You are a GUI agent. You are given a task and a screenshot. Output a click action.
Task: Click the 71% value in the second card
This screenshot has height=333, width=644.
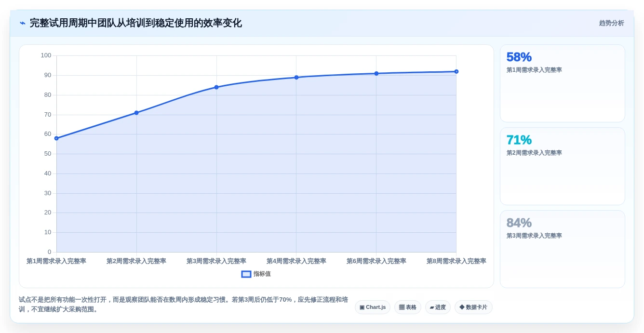click(x=519, y=140)
